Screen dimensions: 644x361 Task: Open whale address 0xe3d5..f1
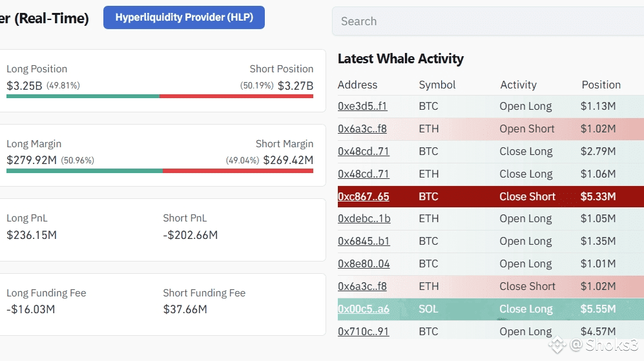click(362, 107)
